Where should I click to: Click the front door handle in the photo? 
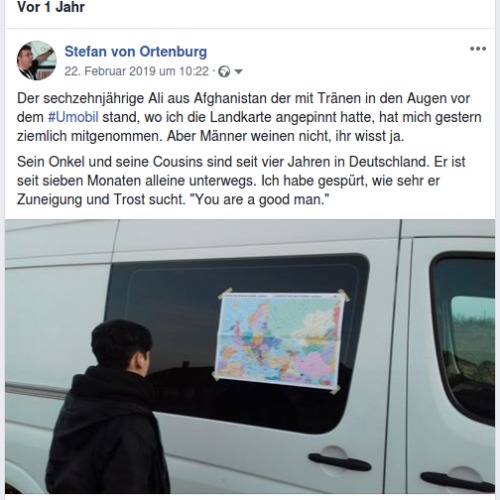[457, 481]
